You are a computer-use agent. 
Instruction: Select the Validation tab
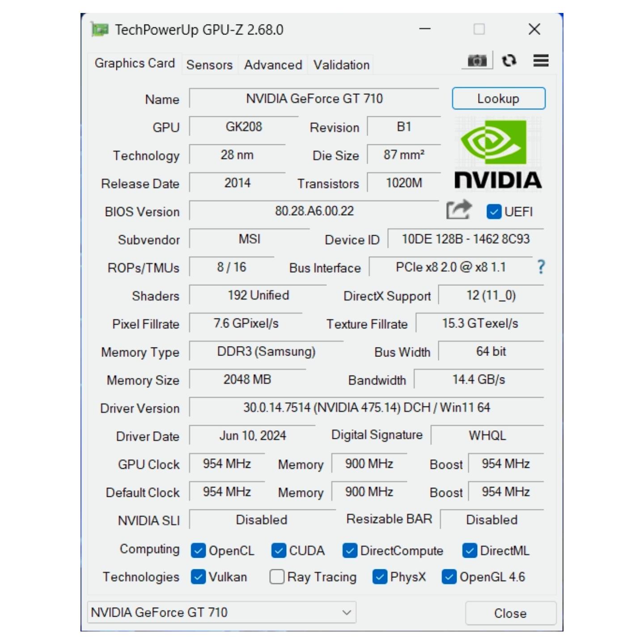[341, 65]
